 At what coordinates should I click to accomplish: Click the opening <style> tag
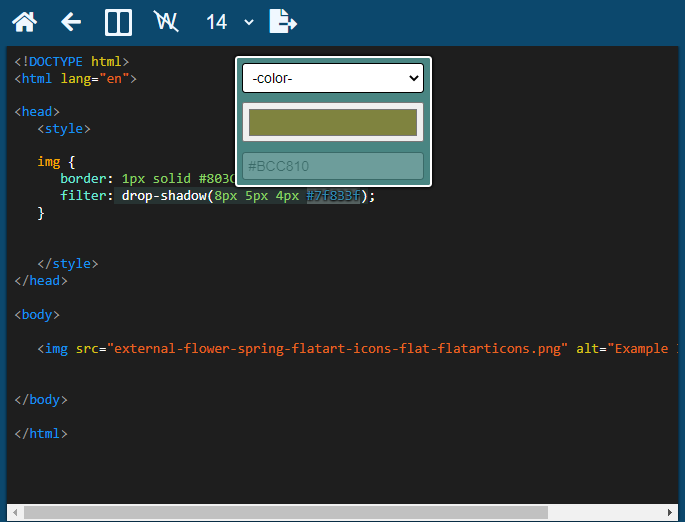(64, 129)
